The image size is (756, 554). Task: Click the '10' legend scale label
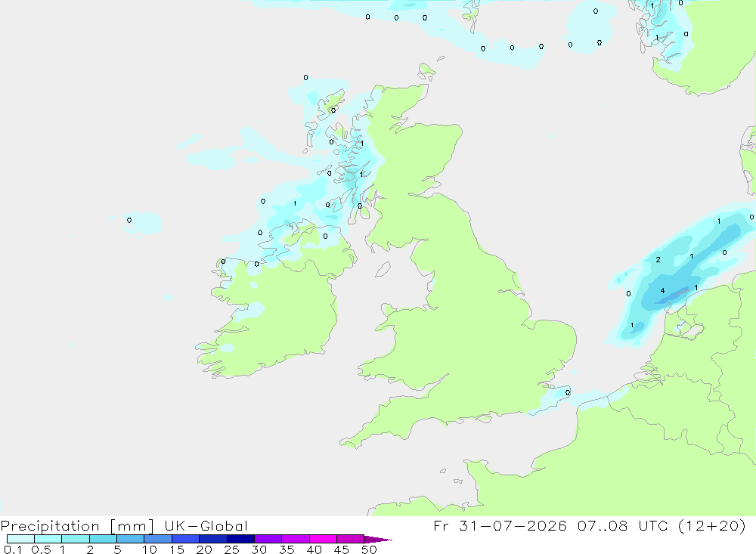[x=150, y=549]
